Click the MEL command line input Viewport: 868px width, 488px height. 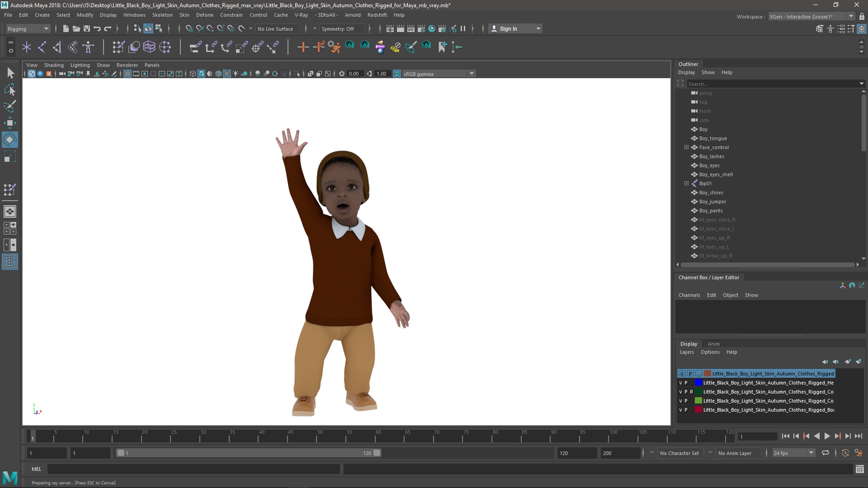tap(193, 469)
